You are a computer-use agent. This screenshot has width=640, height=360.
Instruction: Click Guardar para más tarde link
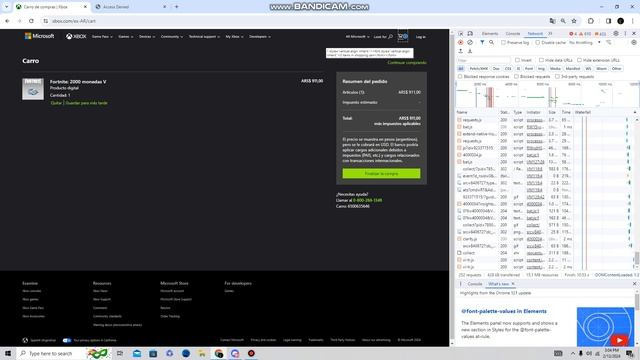click(x=87, y=103)
